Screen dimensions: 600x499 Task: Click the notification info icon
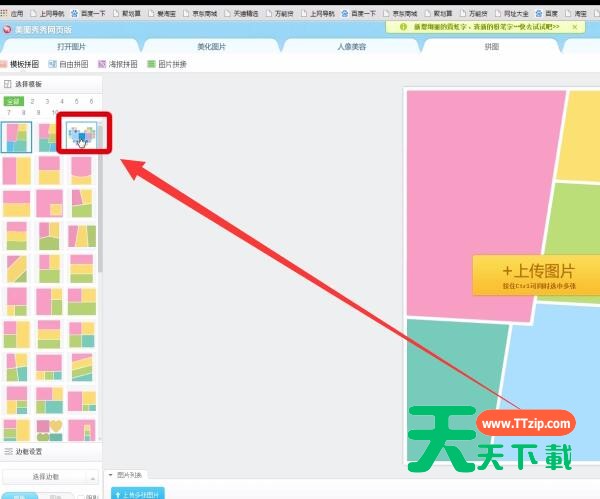point(403,27)
